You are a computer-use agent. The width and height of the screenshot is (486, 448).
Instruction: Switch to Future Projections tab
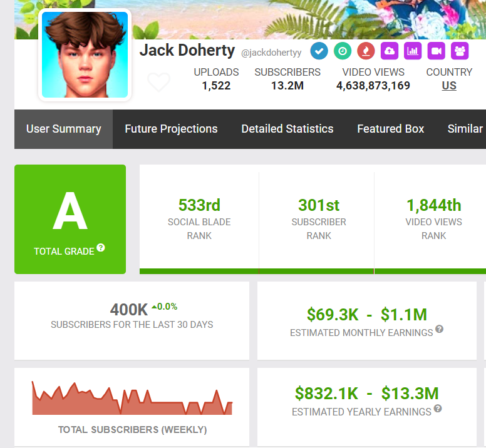tap(171, 129)
